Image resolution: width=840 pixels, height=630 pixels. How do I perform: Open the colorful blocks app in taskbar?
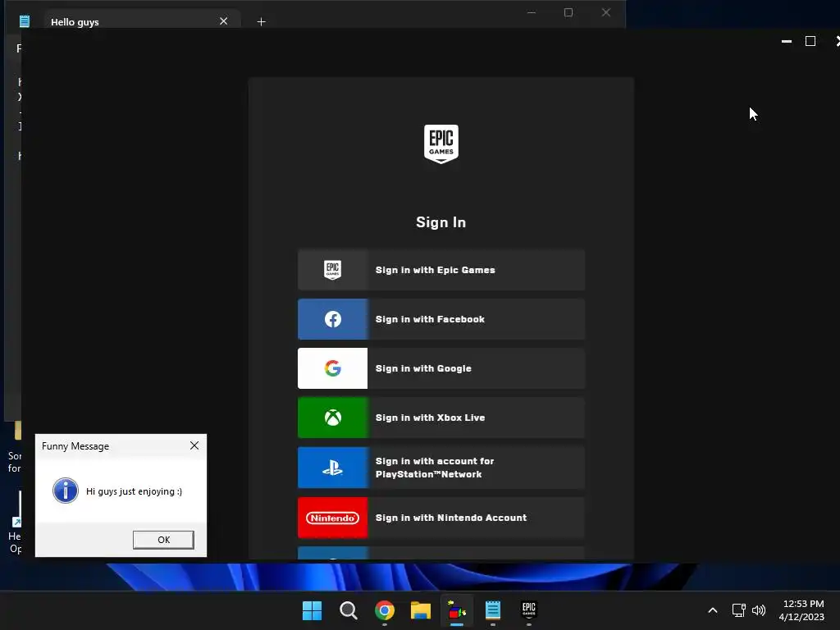point(457,610)
